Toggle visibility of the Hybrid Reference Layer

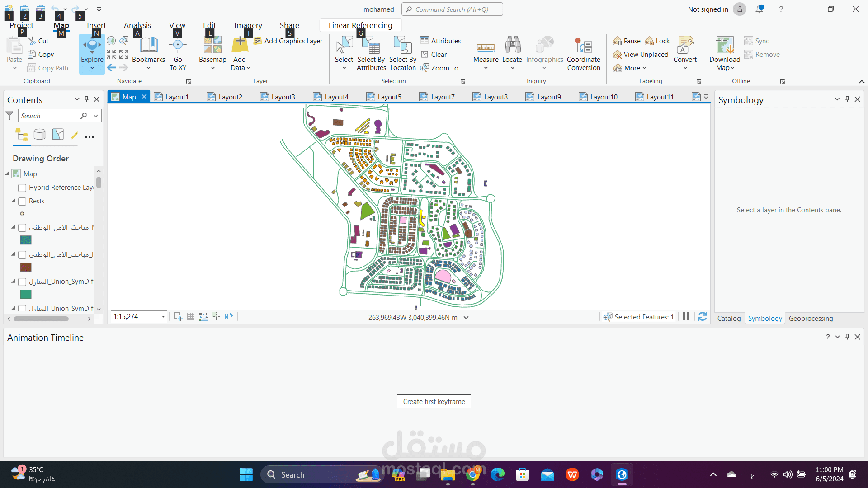point(22,188)
